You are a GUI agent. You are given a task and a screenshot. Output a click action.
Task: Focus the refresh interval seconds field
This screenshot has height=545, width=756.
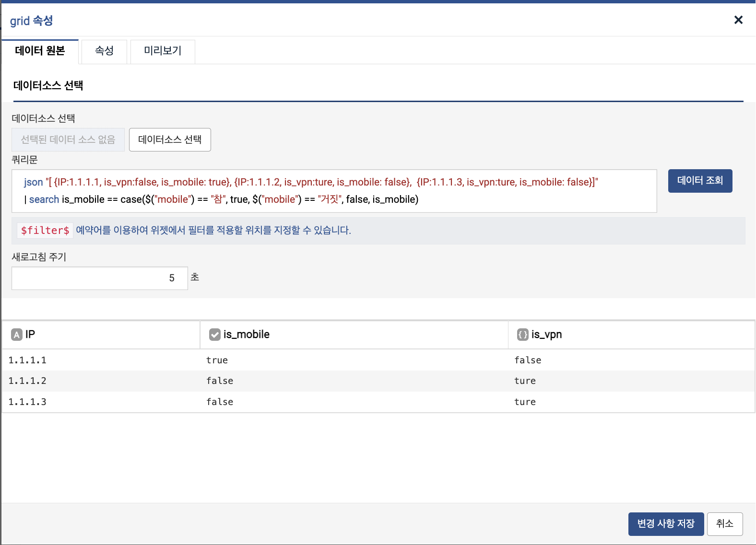[x=99, y=278]
